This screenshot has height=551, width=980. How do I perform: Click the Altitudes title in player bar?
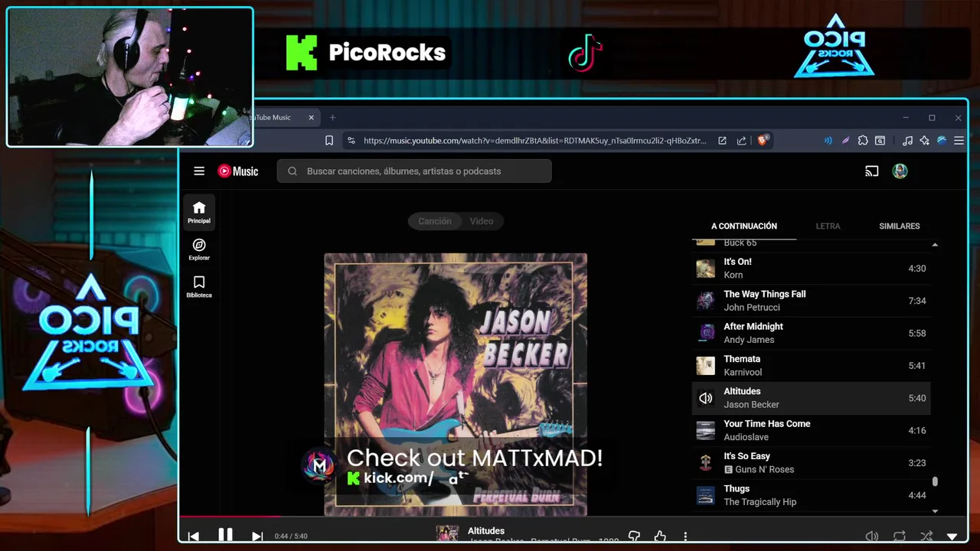486,530
